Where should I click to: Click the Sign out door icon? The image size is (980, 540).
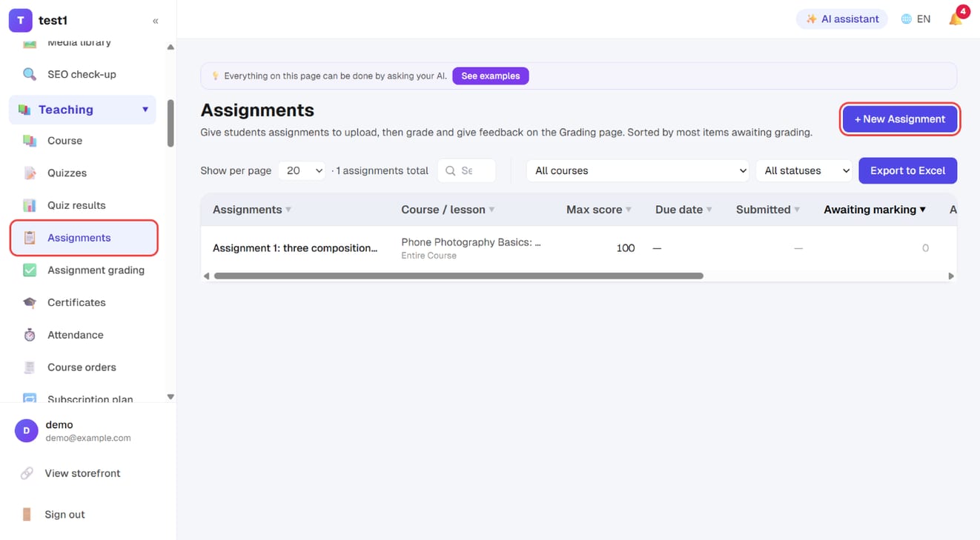coord(27,514)
